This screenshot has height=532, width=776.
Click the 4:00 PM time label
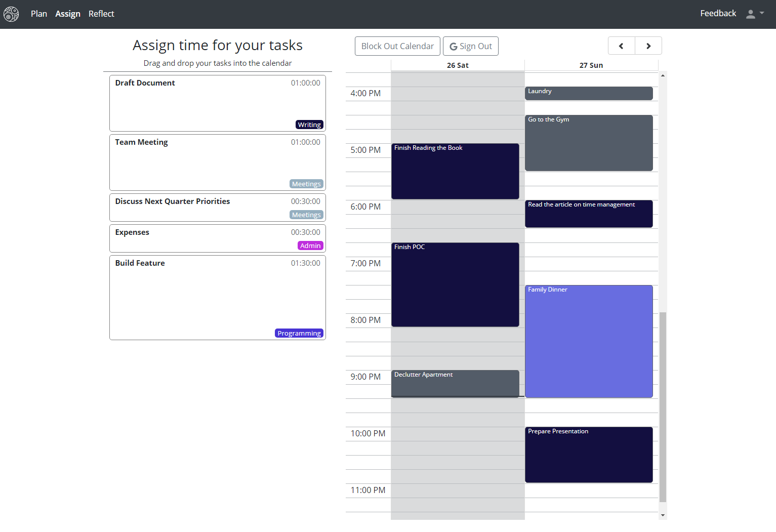click(365, 93)
